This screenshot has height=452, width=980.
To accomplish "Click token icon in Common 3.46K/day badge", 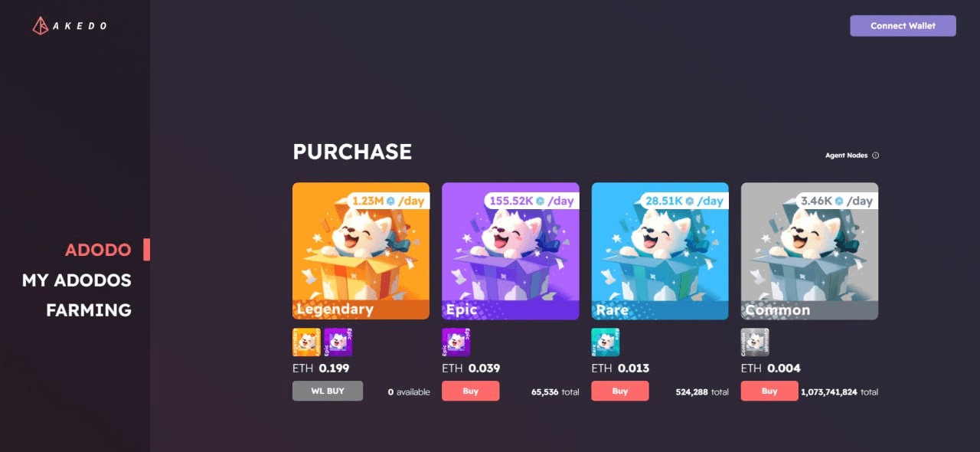I will pos(838,201).
